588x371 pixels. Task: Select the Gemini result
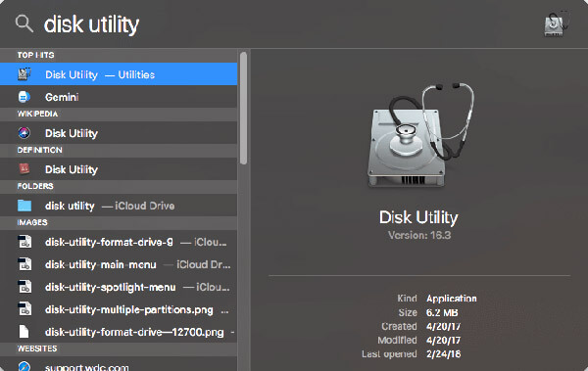[x=119, y=97]
